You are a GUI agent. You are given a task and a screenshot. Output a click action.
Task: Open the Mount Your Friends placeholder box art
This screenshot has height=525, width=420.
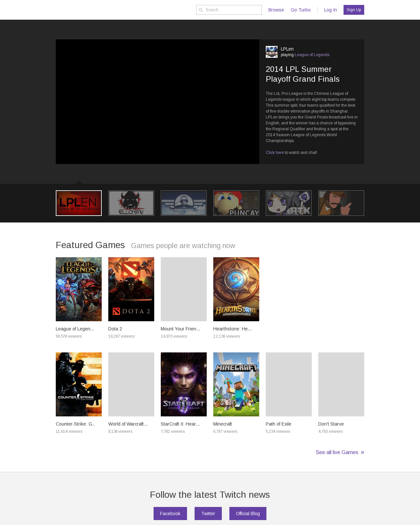pos(184,289)
